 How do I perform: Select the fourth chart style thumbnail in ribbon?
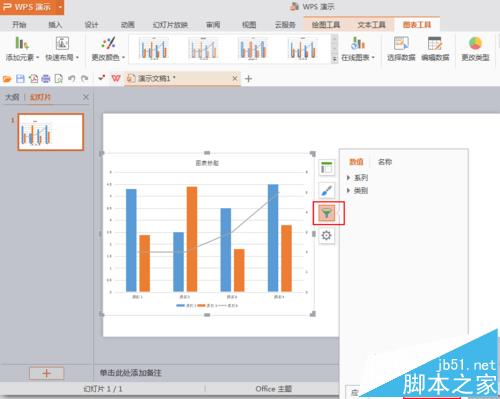click(302, 49)
